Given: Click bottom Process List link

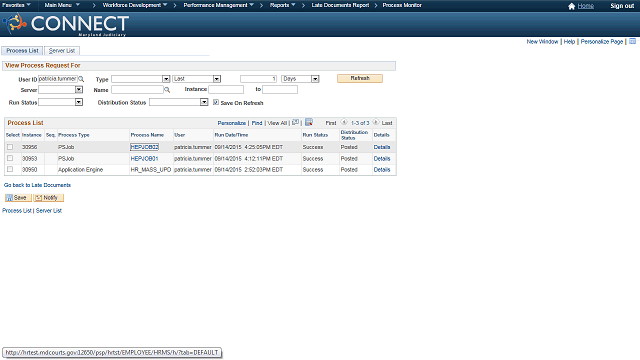Looking at the screenshot, I should point(17,211).
